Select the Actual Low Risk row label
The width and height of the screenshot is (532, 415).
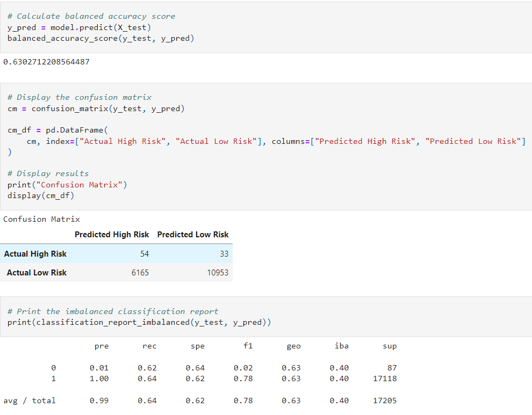coord(37,273)
